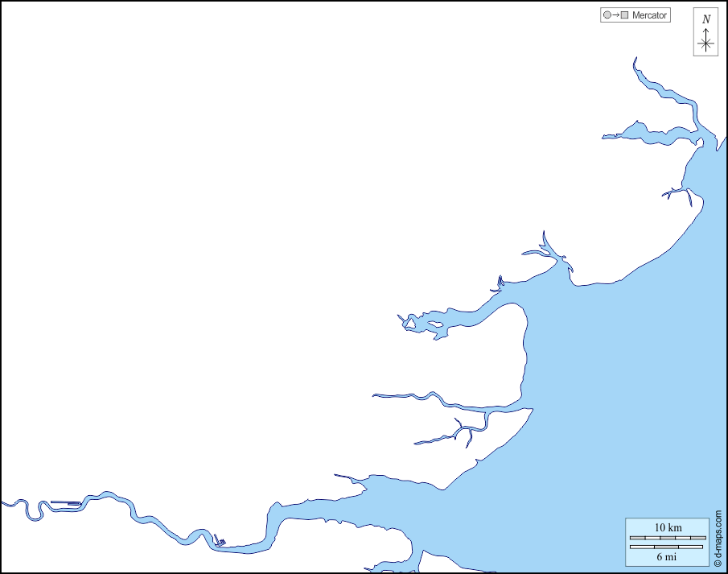Screen dimensions: 728x574
Task: Click the copyright symbol beside d-maps.com
Action: 718,561
